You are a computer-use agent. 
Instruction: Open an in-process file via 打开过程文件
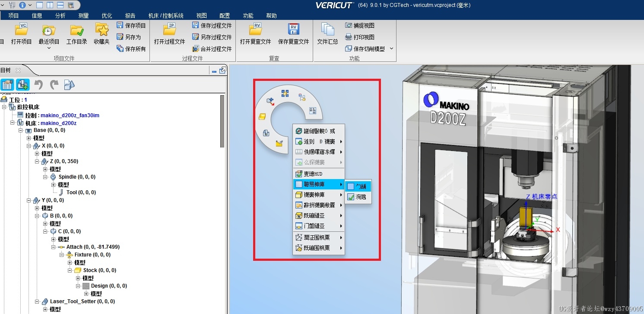[169, 34]
